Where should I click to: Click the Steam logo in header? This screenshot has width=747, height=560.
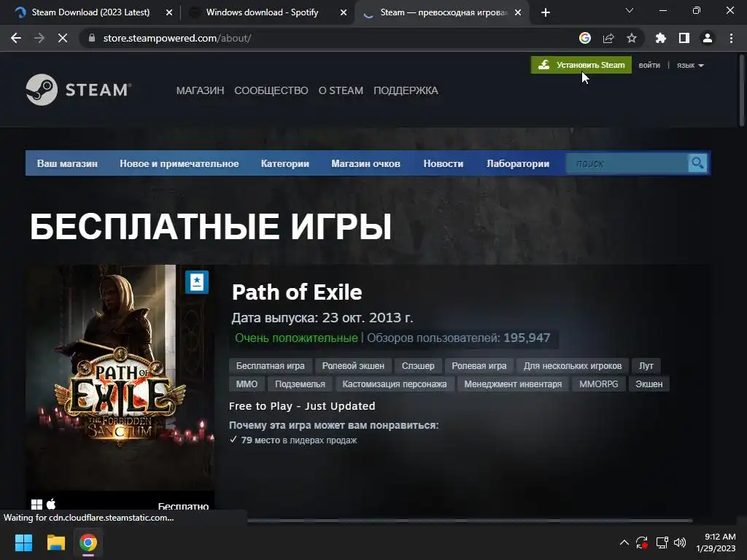pos(79,90)
